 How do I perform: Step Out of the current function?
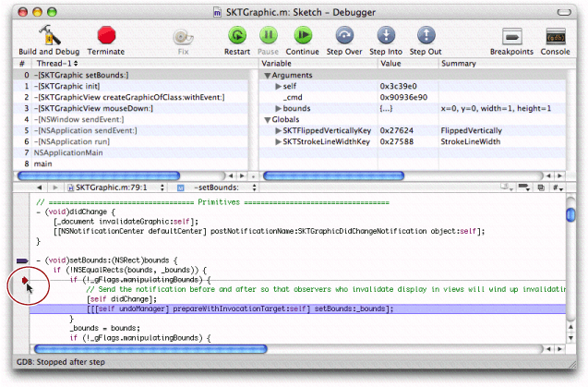[426, 36]
